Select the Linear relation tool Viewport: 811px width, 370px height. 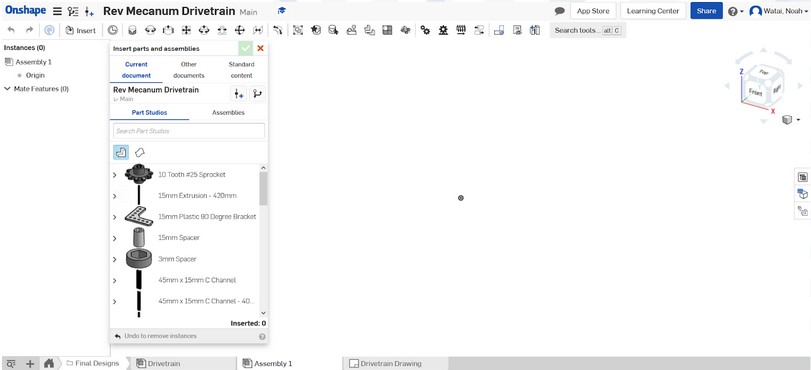tap(479, 31)
